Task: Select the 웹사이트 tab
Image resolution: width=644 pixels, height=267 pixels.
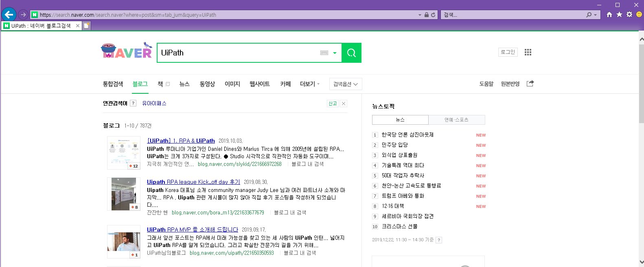Action: (x=260, y=84)
